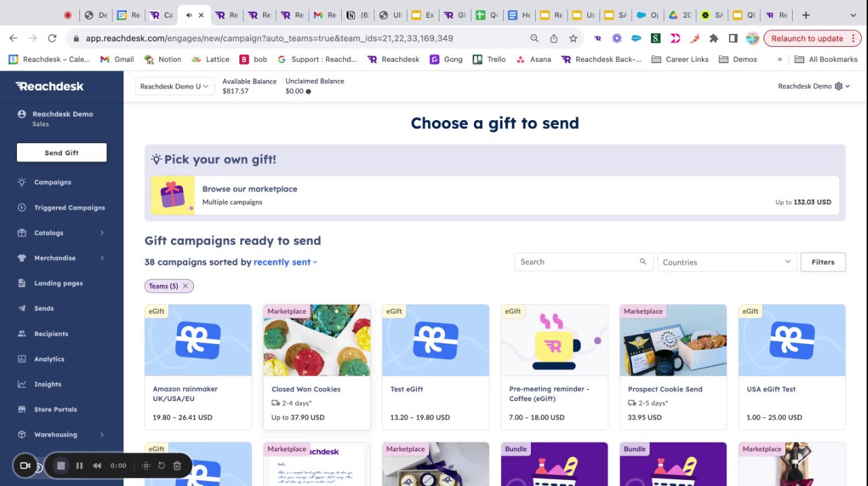This screenshot has width=868, height=486.
Task: Change the recently sent sort order
Action: 285,262
